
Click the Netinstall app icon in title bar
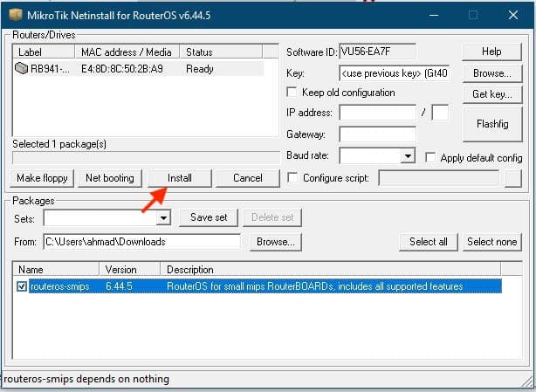pyautogui.click(x=15, y=15)
